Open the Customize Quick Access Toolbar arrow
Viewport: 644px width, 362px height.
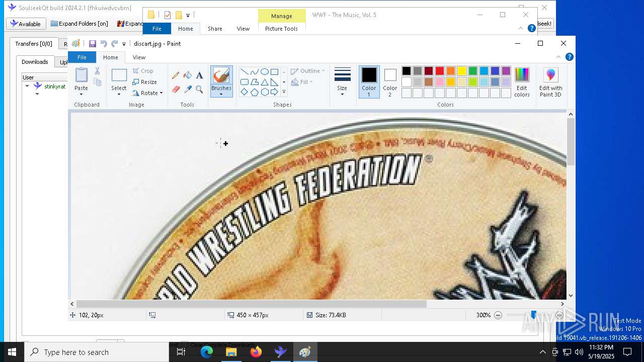[x=124, y=44]
